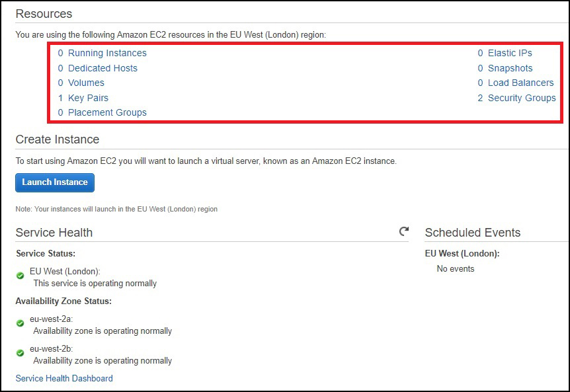This screenshot has width=570, height=392.
Task: Click the green status icon for eu-west-2a
Action: (20, 323)
